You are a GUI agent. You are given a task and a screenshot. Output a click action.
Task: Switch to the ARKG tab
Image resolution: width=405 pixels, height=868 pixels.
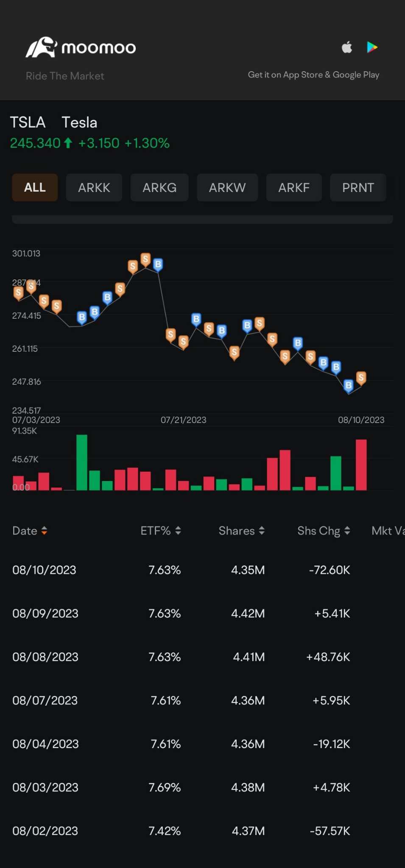click(x=159, y=187)
